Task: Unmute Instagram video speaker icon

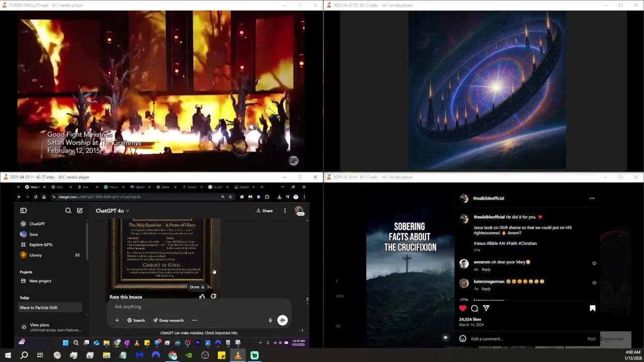Action: coord(445,338)
